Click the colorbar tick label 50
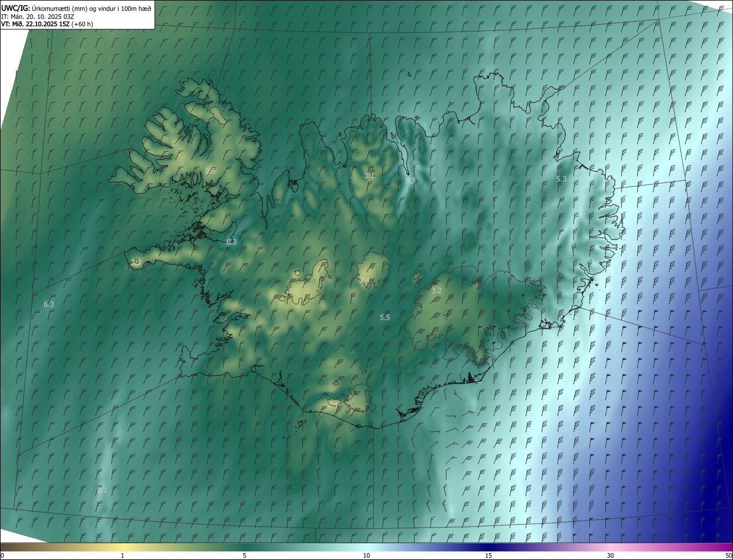This screenshot has width=733, height=560. click(x=728, y=555)
